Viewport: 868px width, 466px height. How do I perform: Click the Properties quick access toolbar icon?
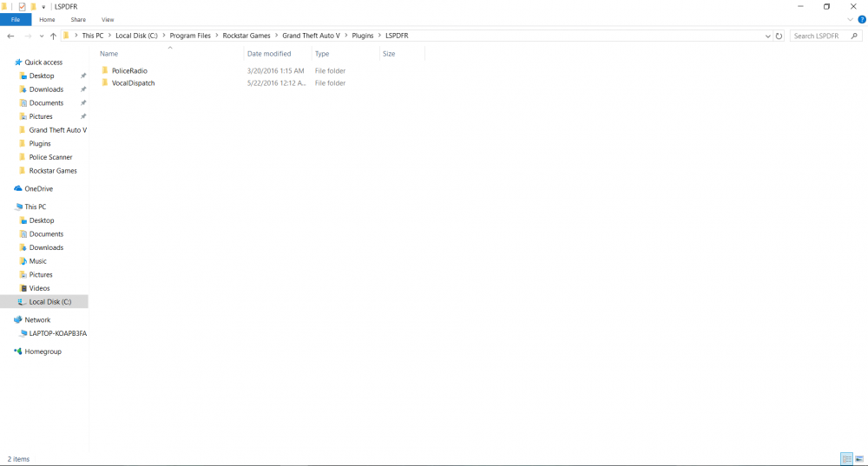(x=23, y=7)
